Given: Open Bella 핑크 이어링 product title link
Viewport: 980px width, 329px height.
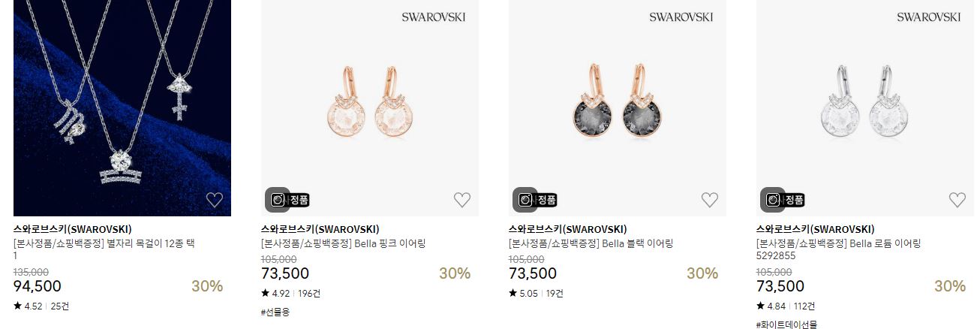Looking at the screenshot, I should tap(343, 243).
